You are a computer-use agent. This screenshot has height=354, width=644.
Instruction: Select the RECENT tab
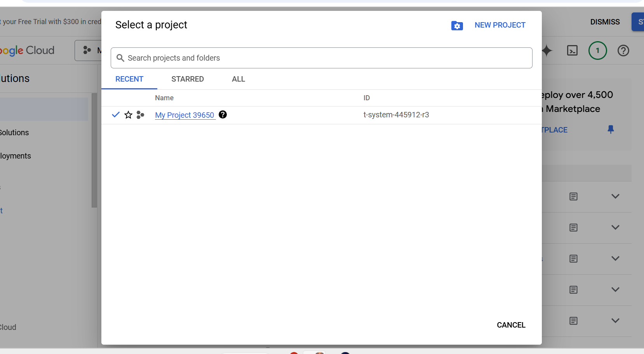129,79
